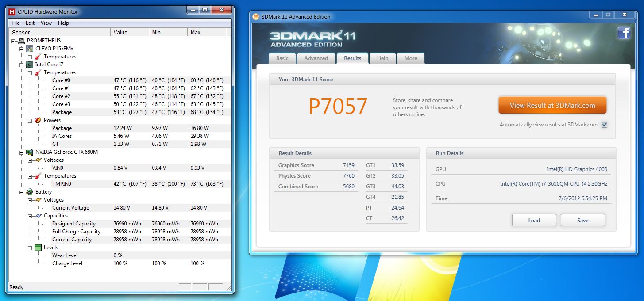Screen dimensions: 644x301
Task: Select the IA Cores power row
Action: pyautogui.click(x=120, y=136)
